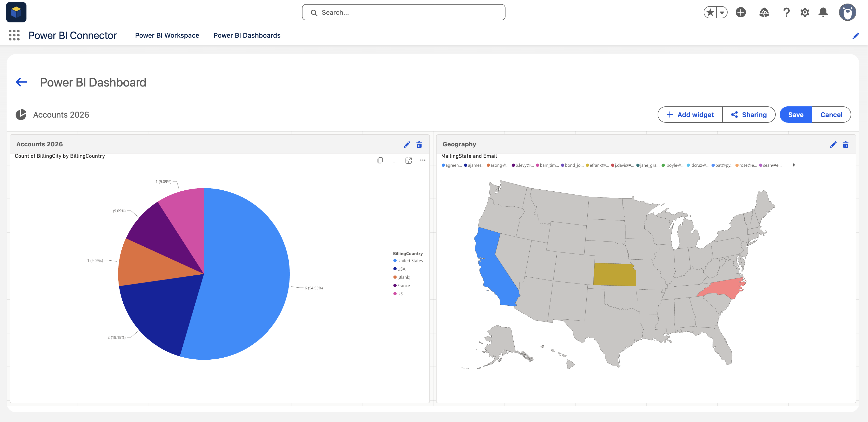Click the blue cube app logo

[x=16, y=12]
